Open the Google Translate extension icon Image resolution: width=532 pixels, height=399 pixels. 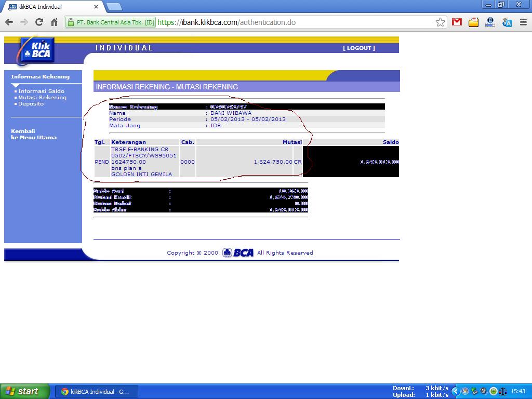pos(507,22)
